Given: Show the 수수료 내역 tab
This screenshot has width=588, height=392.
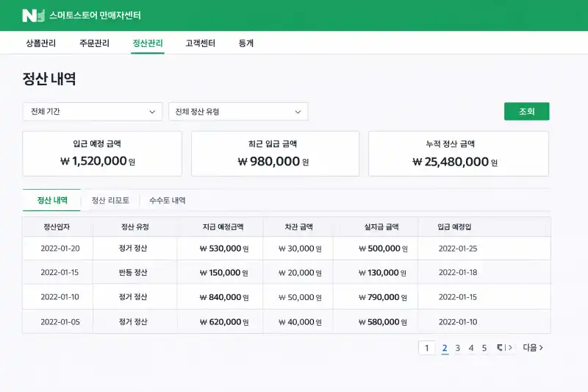Looking at the screenshot, I should click(x=168, y=200).
